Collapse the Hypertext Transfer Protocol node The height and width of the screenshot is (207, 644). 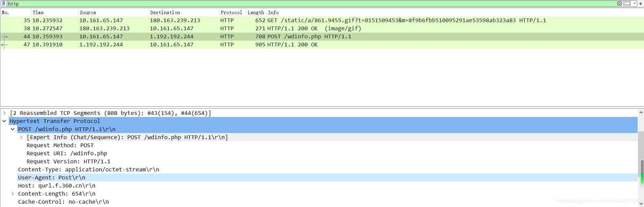[x=4, y=121]
